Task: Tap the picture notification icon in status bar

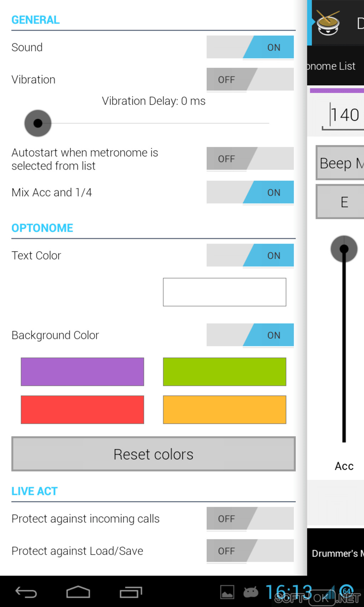Action: point(227,592)
